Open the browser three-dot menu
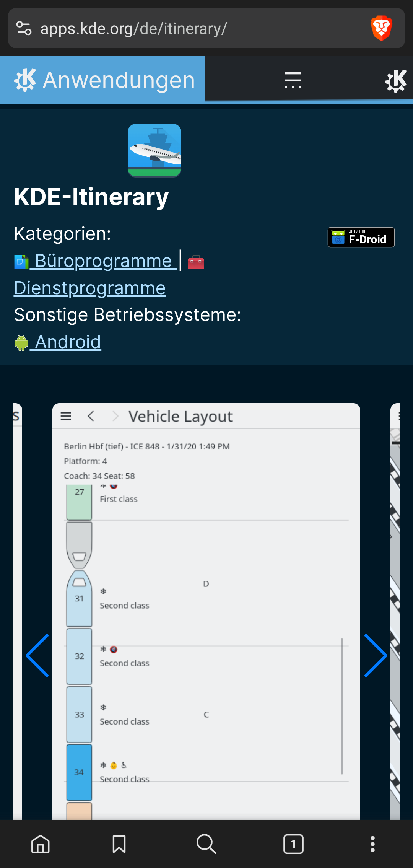 coord(372,844)
